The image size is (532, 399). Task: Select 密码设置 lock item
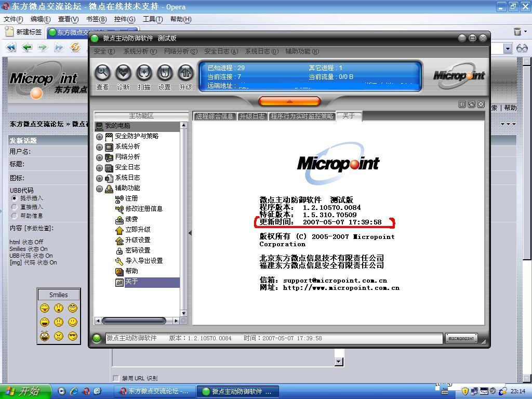138,250
